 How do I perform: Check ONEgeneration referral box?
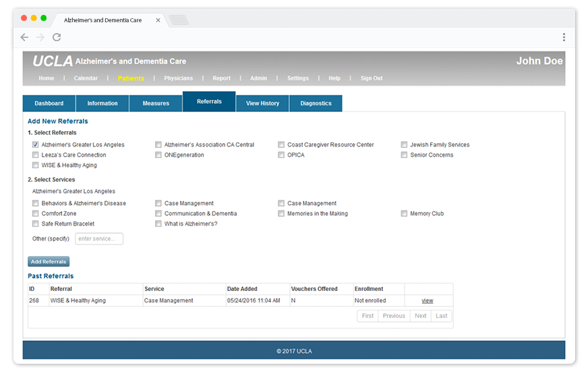158,155
